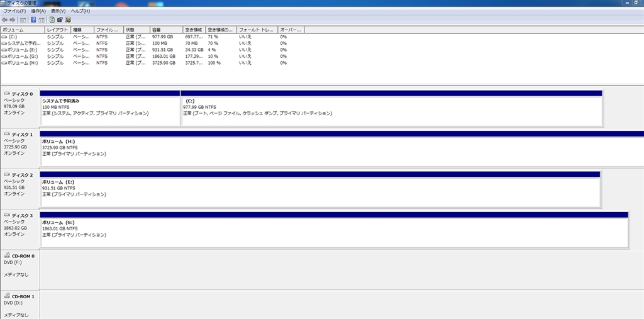The height and width of the screenshot is (319, 644).
Task: Click the 100 MB capacity list cell
Action: tap(159, 43)
